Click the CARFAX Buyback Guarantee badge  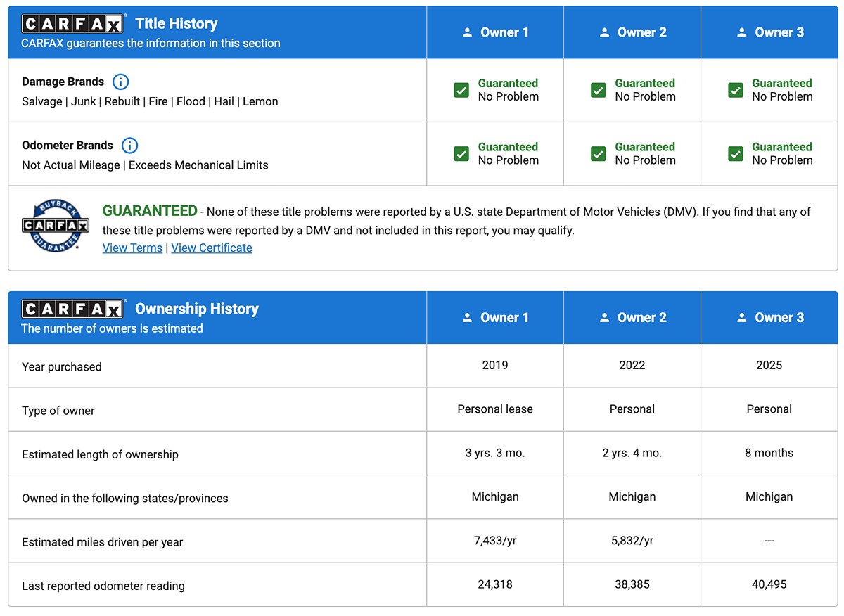click(55, 225)
